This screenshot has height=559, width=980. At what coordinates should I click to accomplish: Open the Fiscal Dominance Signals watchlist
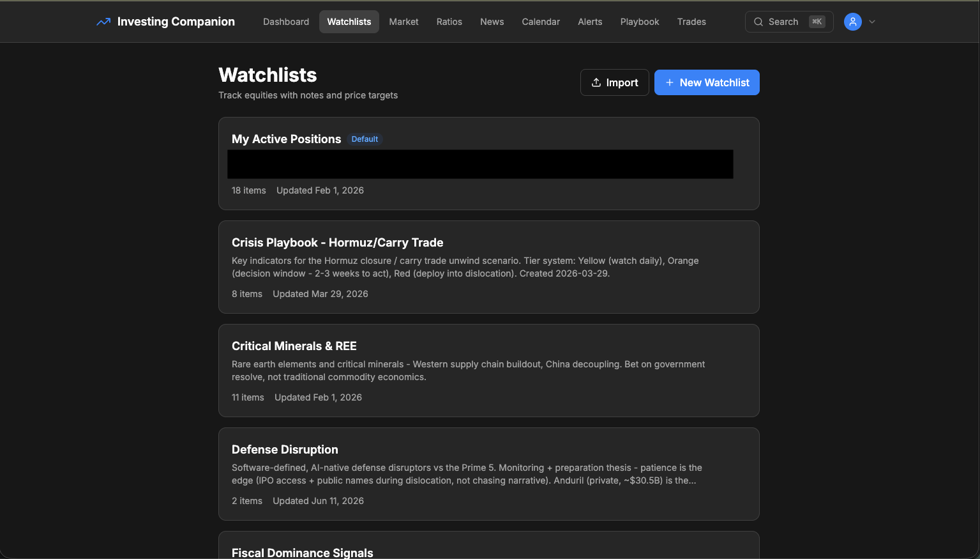click(489, 545)
